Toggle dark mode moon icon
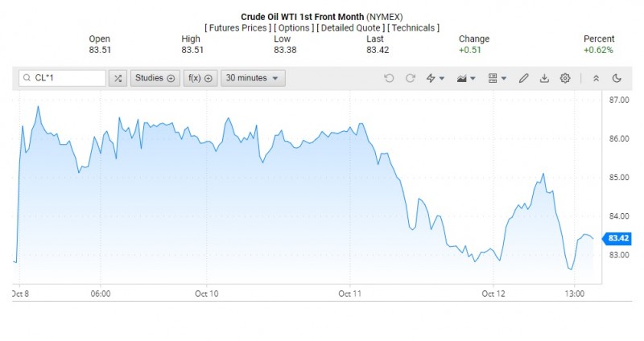This screenshot has width=644, height=341. 617,78
